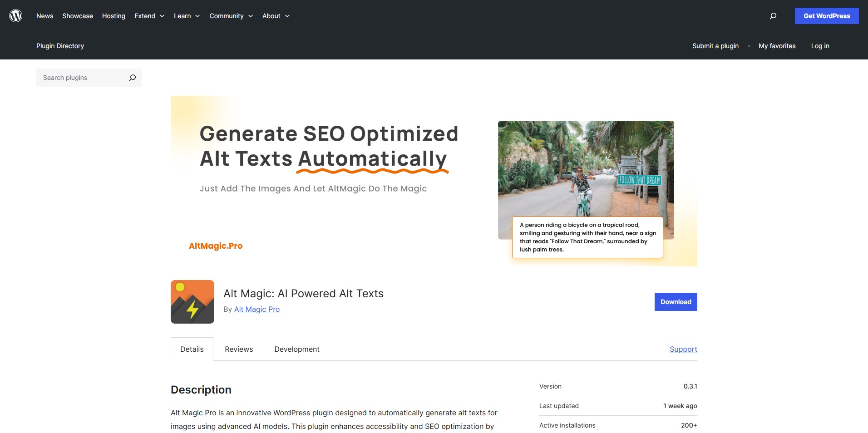
Task: Open the News menu item
Action: pos(44,16)
